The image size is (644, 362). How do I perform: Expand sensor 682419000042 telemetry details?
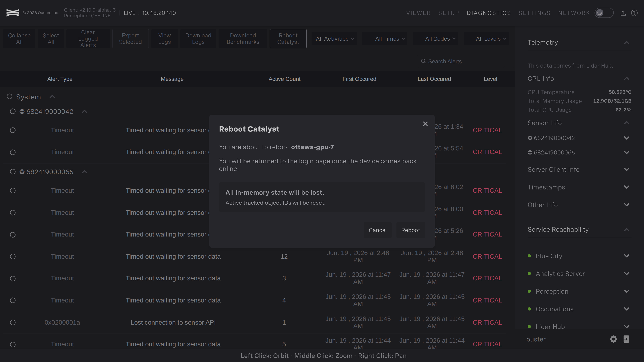point(626,138)
